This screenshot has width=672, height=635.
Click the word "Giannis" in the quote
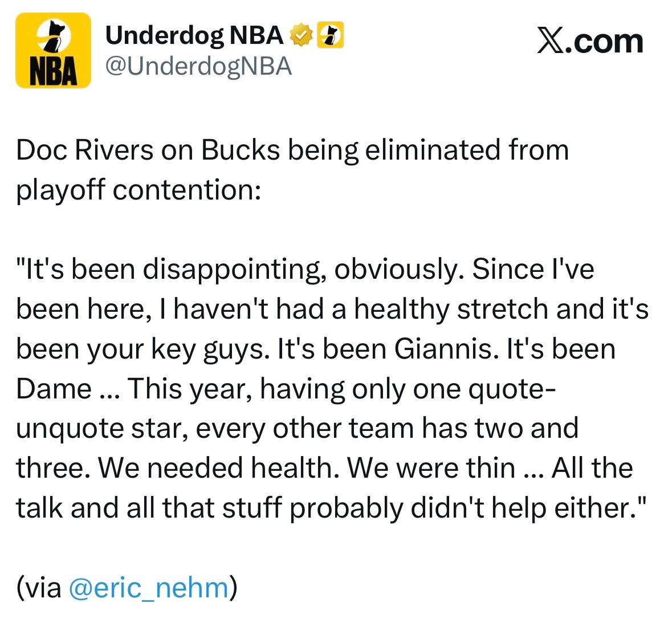click(x=446, y=349)
